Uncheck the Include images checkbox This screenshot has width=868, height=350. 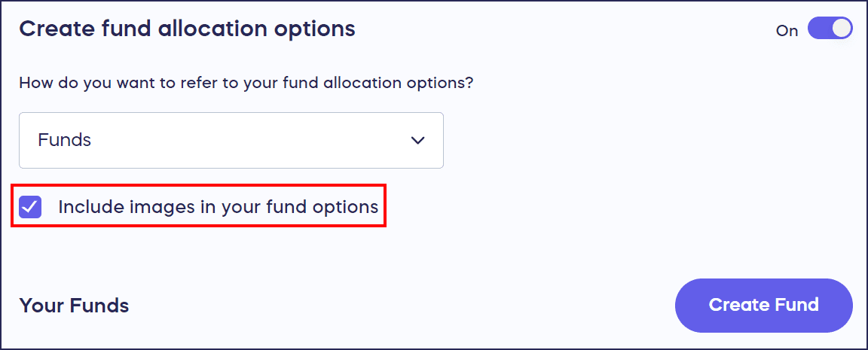point(30,207)
